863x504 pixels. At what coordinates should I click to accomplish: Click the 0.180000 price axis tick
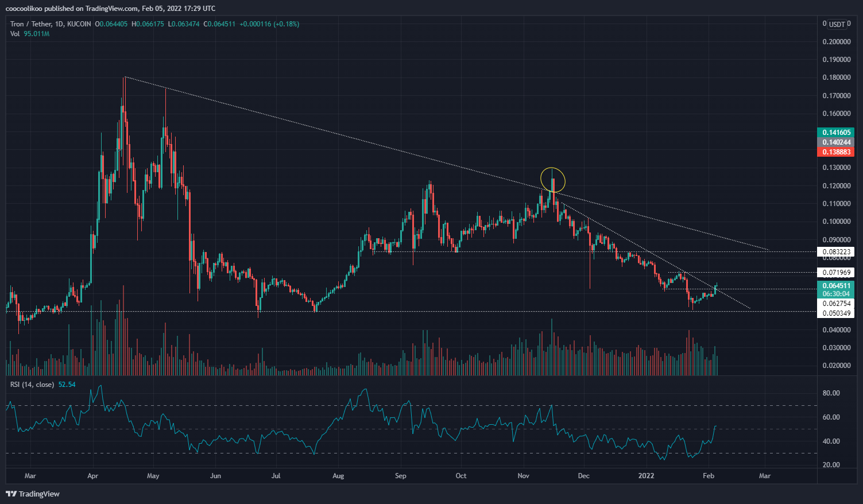click(x=837, y=77)
